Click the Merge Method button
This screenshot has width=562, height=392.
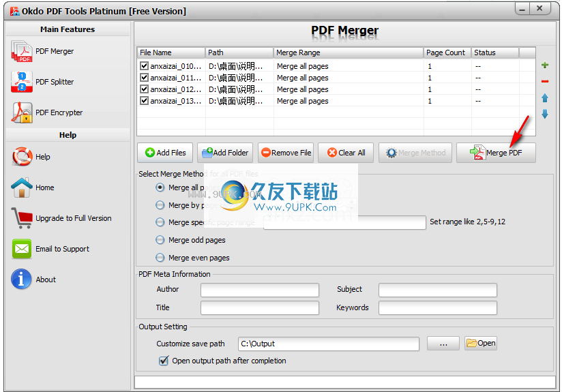(415, 153)
